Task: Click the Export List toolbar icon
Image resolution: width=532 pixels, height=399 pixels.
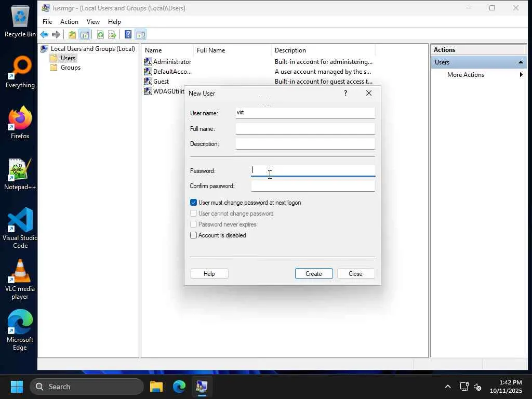Action: (x=112, y=34)
